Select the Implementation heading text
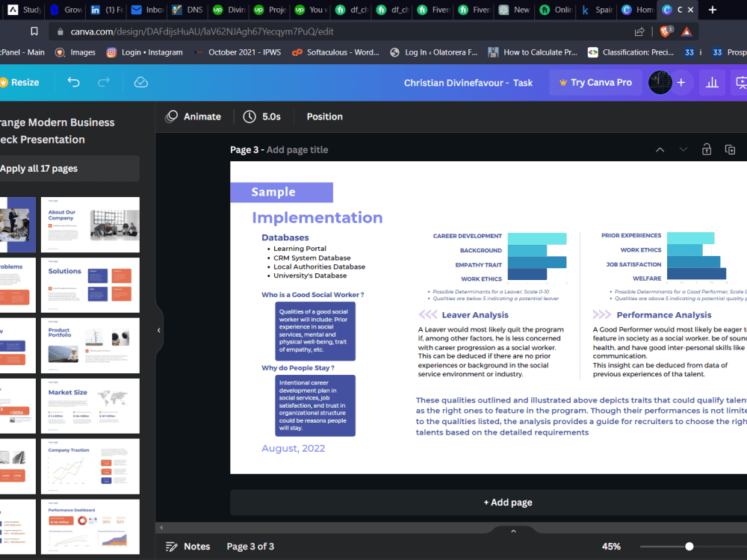The width and height of the screenshot is (747, 560). pyautogui.click(x=317, y=217)
